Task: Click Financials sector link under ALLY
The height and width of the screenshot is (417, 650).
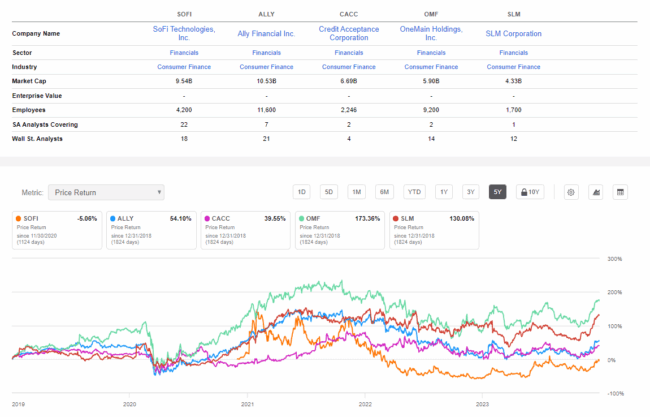Action: (267, 53)
